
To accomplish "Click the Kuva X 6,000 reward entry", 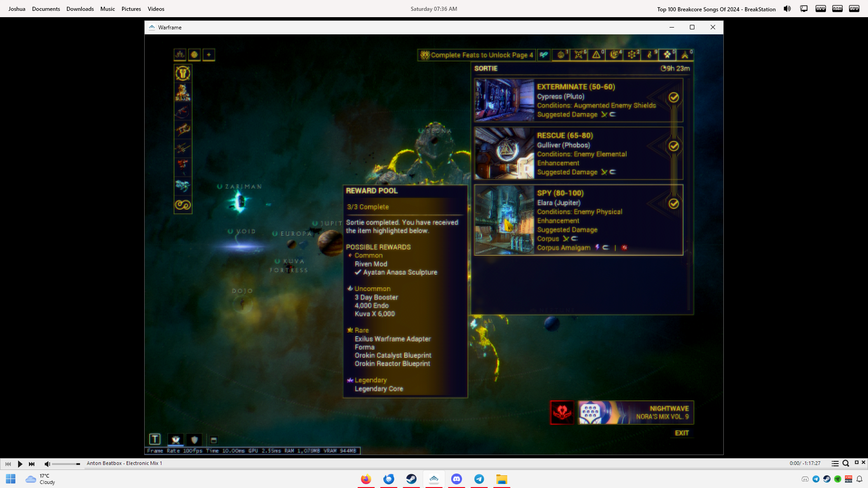I will point(375,314).
